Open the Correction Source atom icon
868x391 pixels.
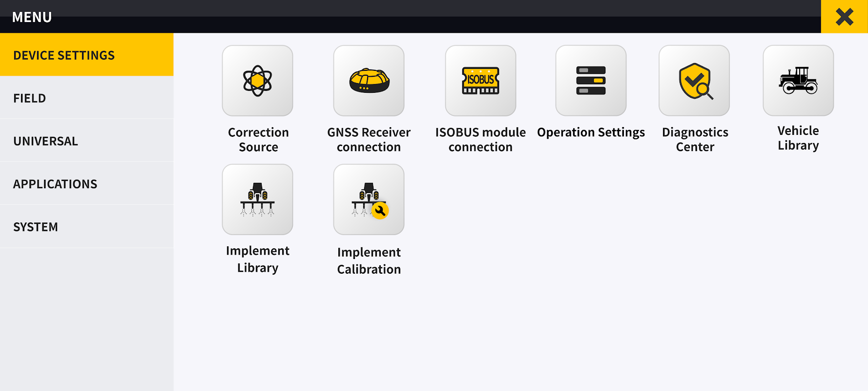[257, 81]
